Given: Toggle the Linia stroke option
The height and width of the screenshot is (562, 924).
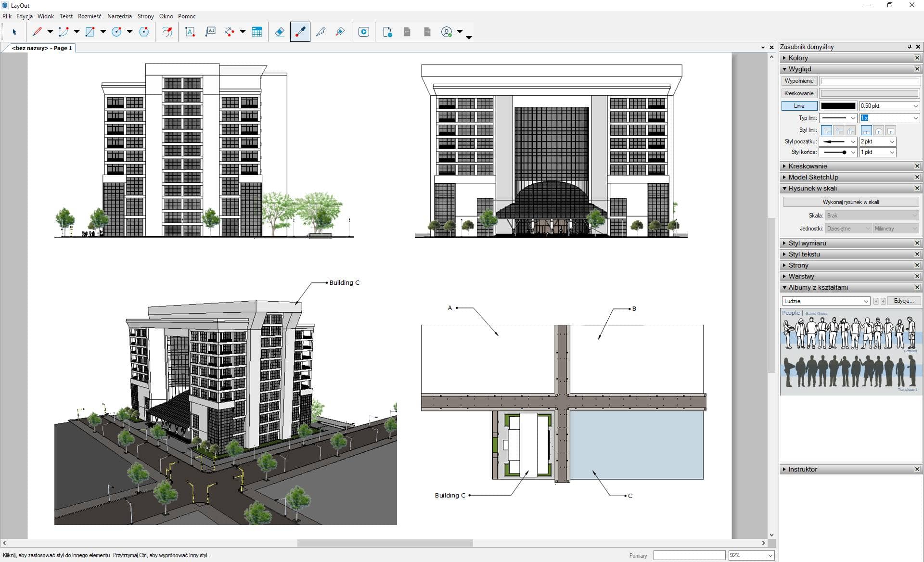Looking at the screenshot, I should (799, 106).
